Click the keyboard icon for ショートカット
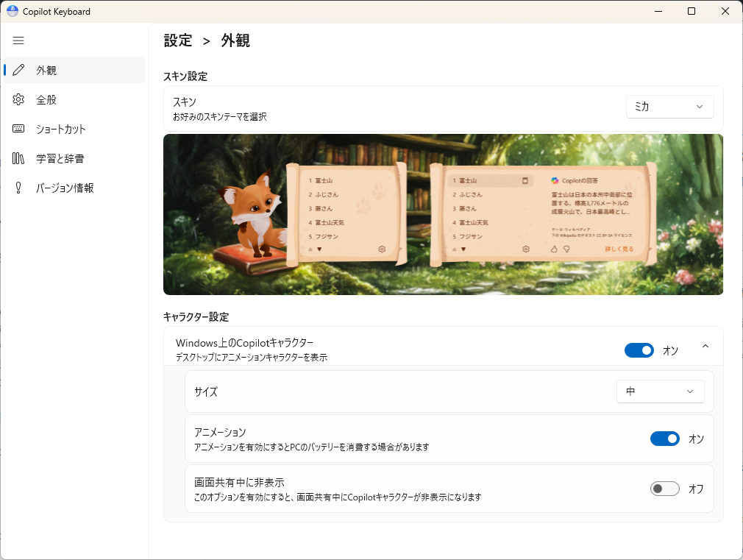The image size is (743, 560). pos(18,129)
